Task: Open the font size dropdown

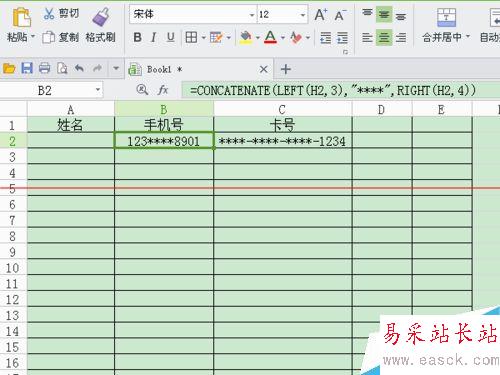Action: (x=303, y=15)
